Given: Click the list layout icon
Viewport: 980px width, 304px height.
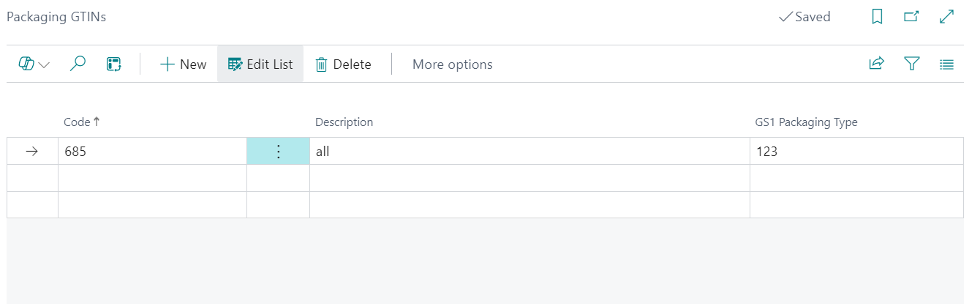Looking at the screenshot, I should click(x=946, y=64).
